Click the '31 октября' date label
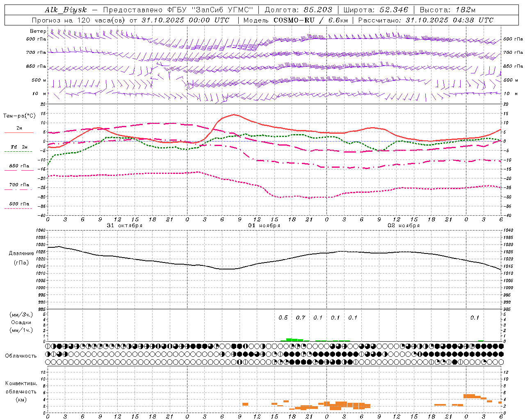Screen dimensions: 525x420 (125, 226)
